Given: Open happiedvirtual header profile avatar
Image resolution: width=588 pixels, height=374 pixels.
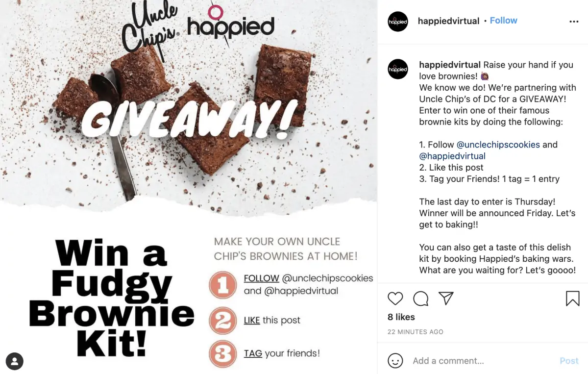Looking at the screenshot, I should [398, 22].
